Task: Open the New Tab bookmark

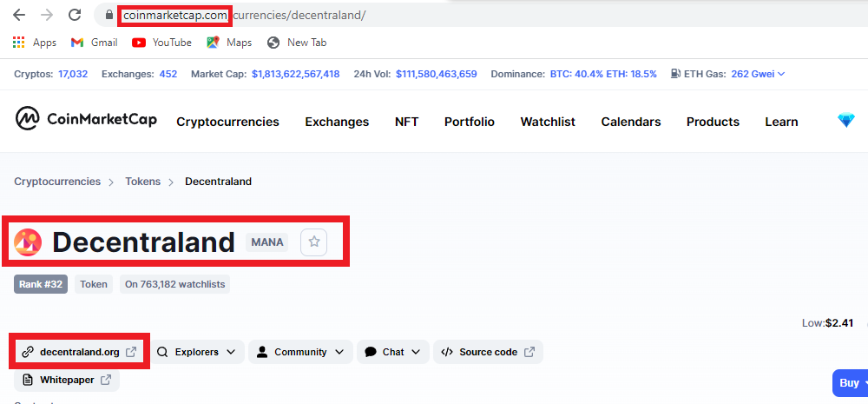Action: point(297,43)
